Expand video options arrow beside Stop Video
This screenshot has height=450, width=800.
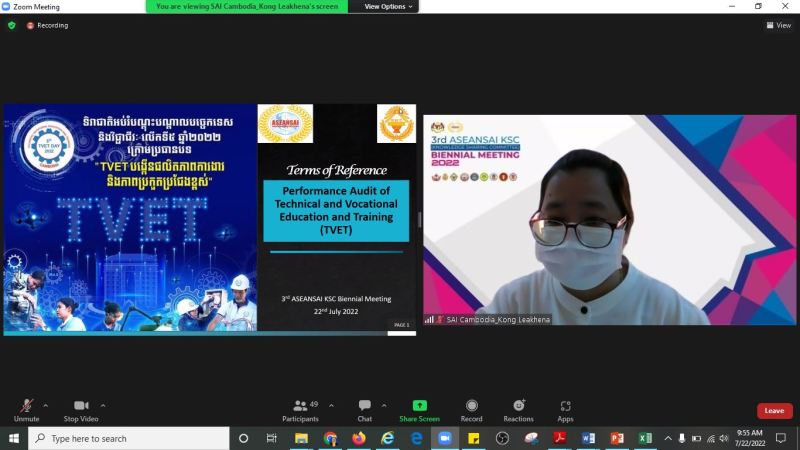click(x=103, y=405)
